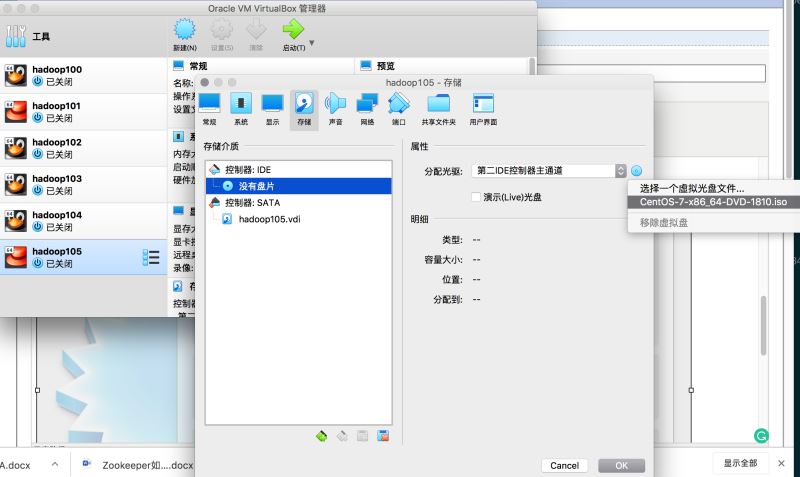Click the optical disk chooser icon
The height and width of the screenshot is (477, 800).
point(636,171)
